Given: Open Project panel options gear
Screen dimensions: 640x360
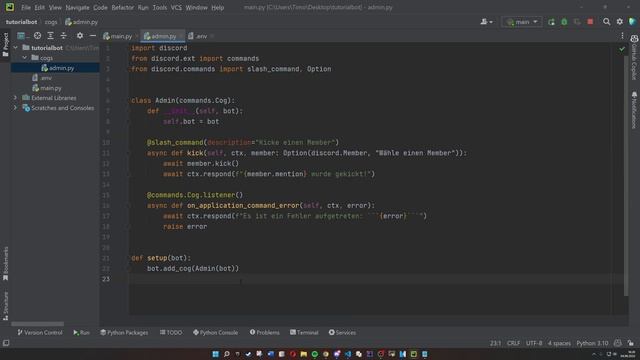Looking at the screenshot, I should click(80, 36).
